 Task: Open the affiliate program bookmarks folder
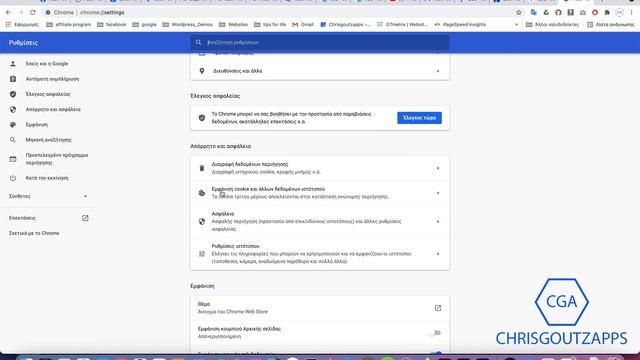coord(68,24)
